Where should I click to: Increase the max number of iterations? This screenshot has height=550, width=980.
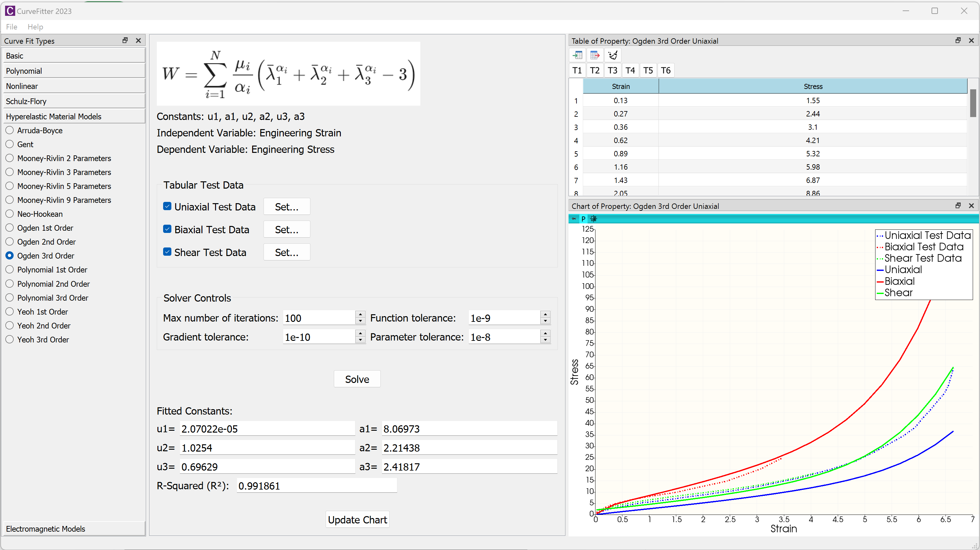point(360,314)
